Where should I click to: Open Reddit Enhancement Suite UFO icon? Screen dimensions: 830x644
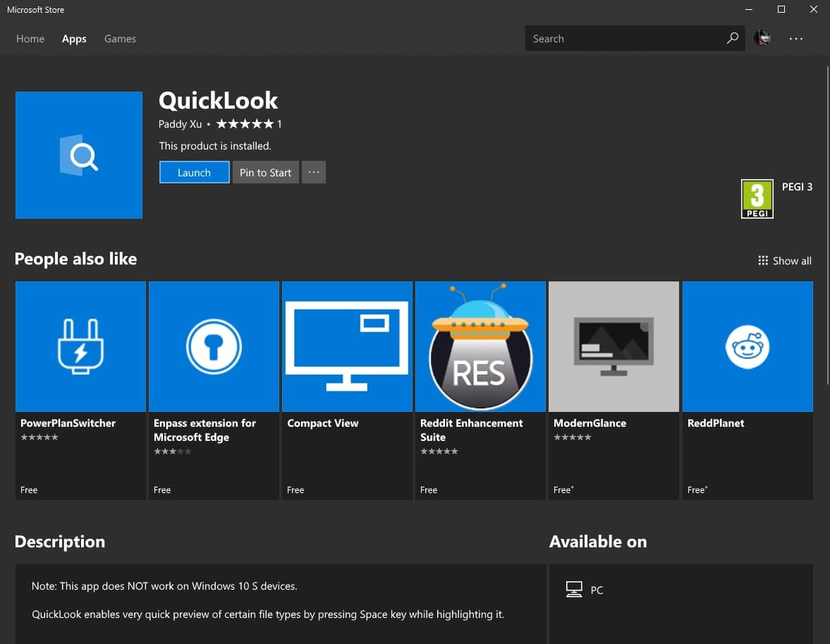(481, 346)
